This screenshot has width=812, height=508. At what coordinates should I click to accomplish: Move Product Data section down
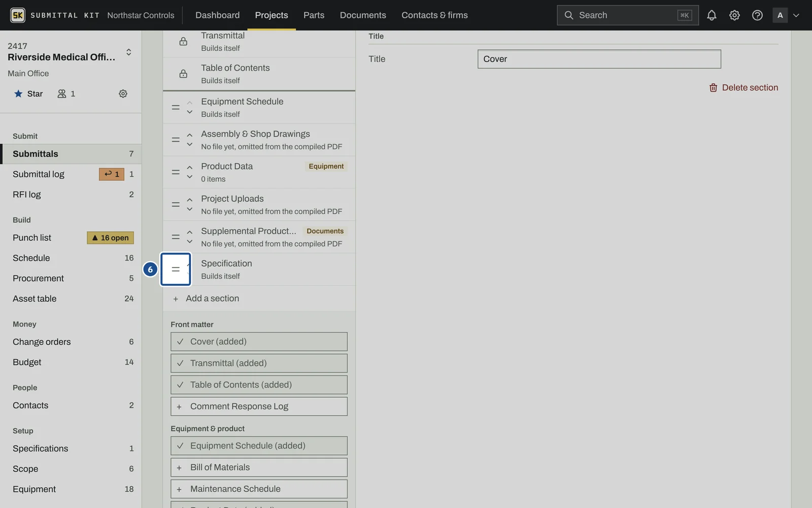190,177
